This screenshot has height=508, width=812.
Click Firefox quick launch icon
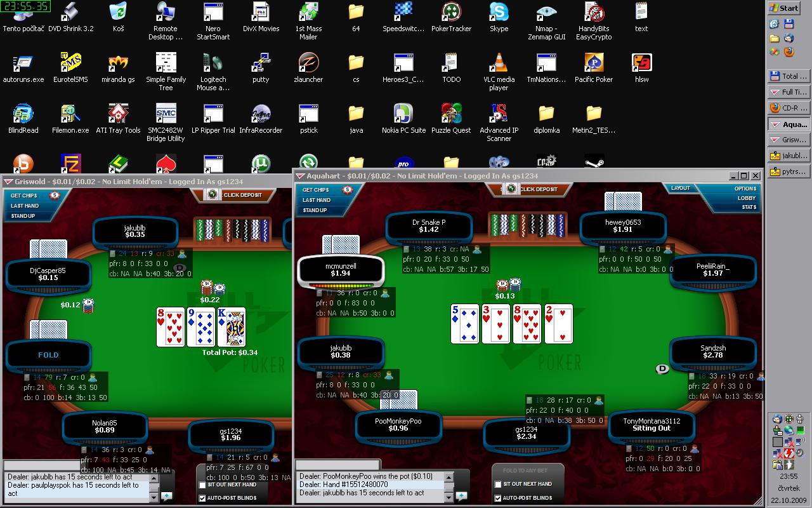[789, 52]
